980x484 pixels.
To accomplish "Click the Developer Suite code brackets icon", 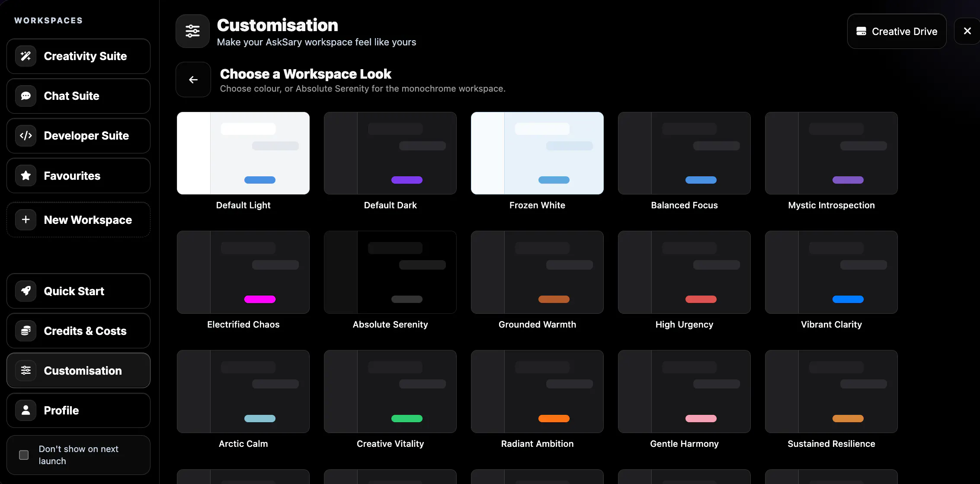I will coord(26,136).
